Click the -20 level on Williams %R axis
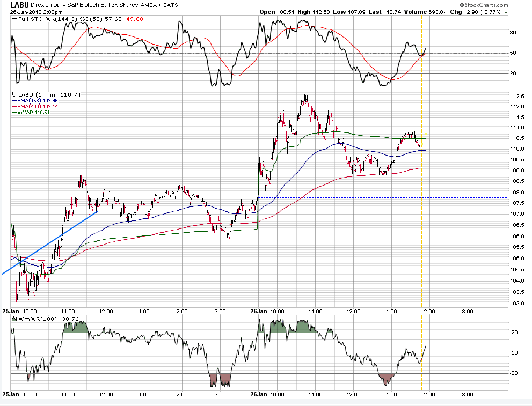Image resolution: width=532 pixels, height=406 pixels. [514, 332]
